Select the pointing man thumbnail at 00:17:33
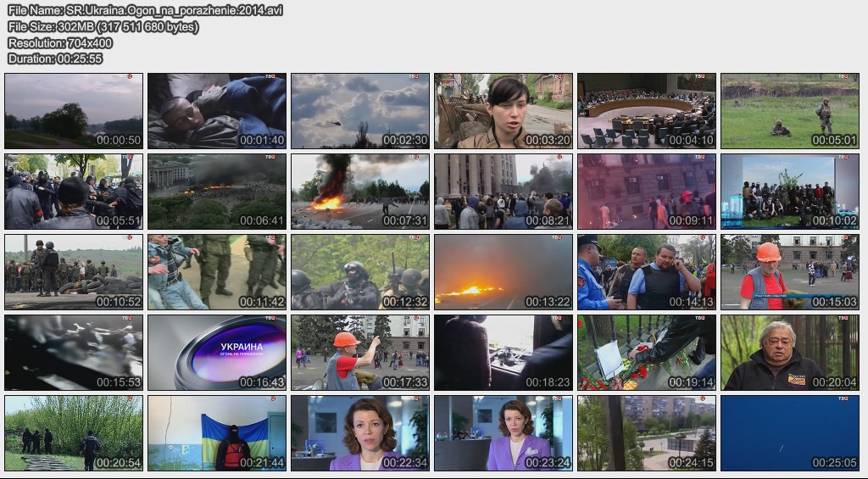The height and width of the screenshot is (479, 868). [360, 353]
